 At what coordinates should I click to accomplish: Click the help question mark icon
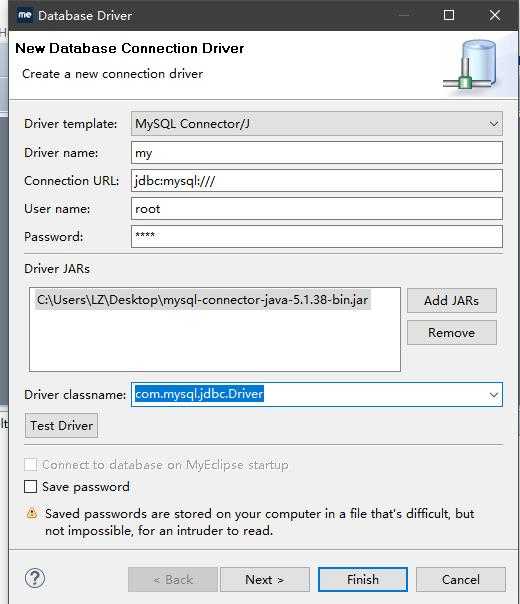(x=35, y=578)
